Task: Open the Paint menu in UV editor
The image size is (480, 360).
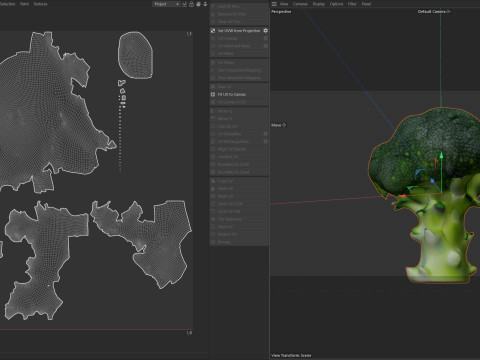Action: 24,4
